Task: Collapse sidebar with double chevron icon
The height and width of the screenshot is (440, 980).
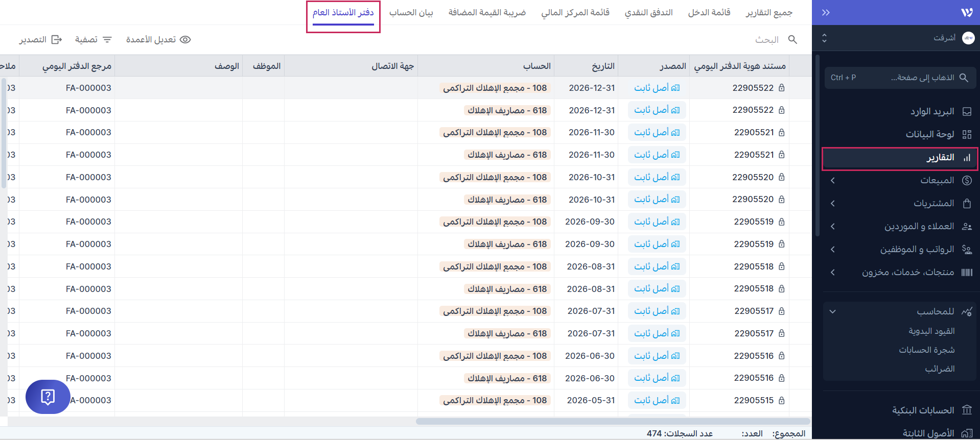Action: coord(826,12)
